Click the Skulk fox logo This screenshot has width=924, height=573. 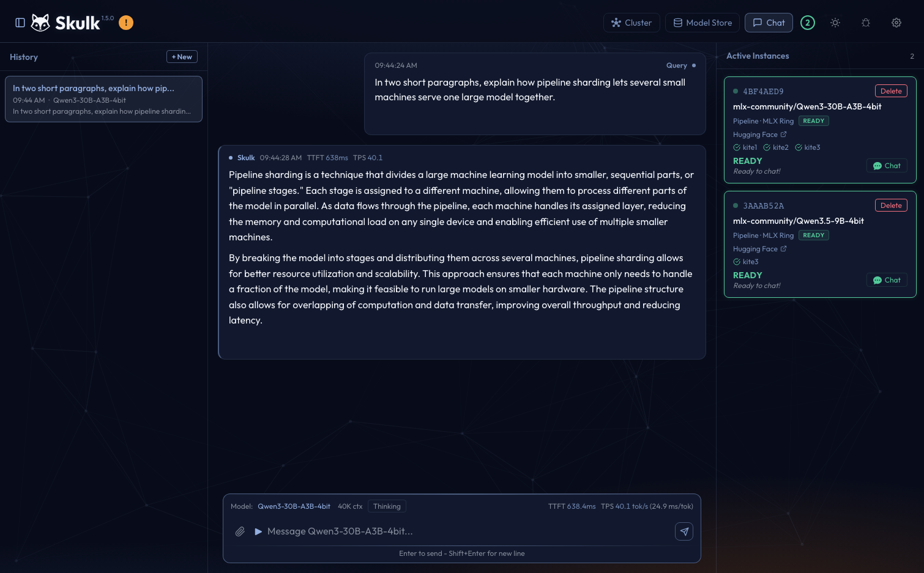point(40,23)
